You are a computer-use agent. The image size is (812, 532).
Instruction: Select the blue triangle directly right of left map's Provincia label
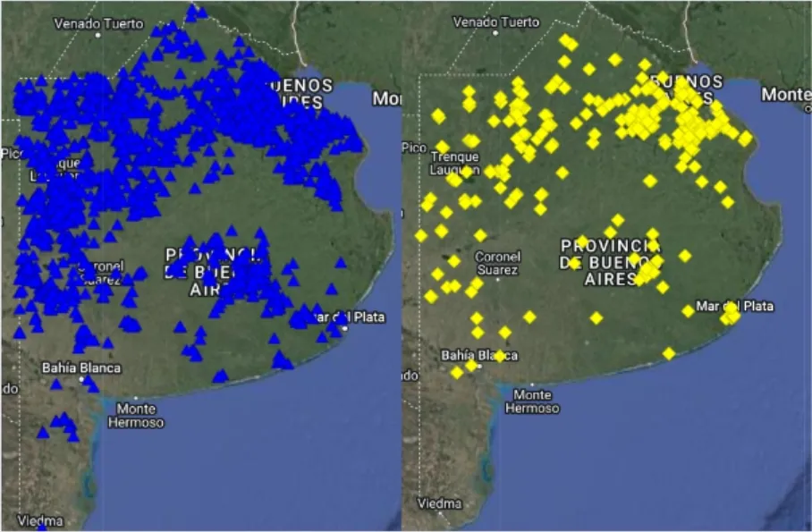point(292,265)
